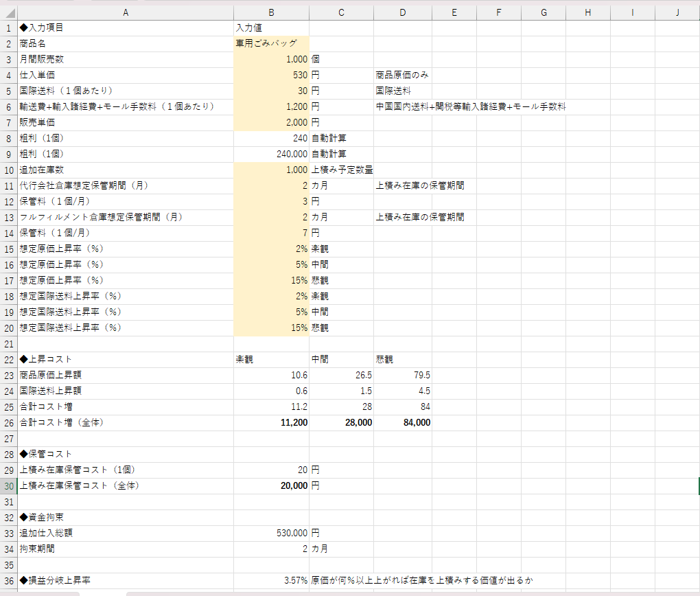This screenshot has height=596, width=700.
Task: Click the pessimistic total cost cell 84,000
Action: click(x=403, y=422)
